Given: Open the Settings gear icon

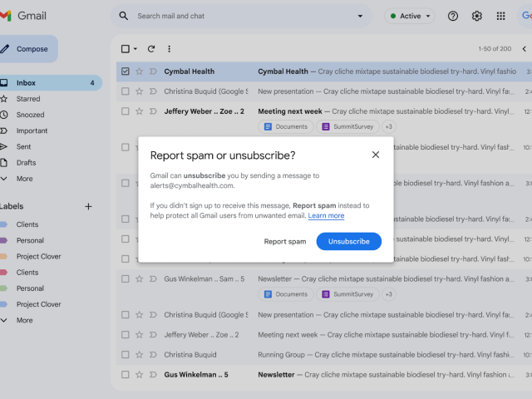Looking at the screenshot, I should (x=476, y=16).
